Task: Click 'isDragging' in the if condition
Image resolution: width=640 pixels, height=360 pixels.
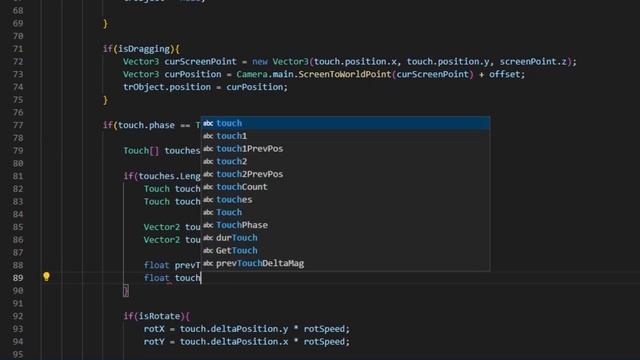Action: 144,49
